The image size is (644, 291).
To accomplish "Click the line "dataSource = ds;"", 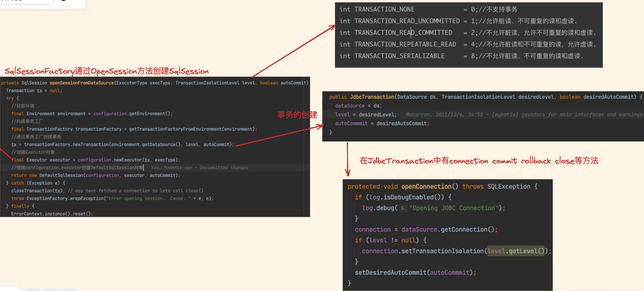I will [359, 106].
